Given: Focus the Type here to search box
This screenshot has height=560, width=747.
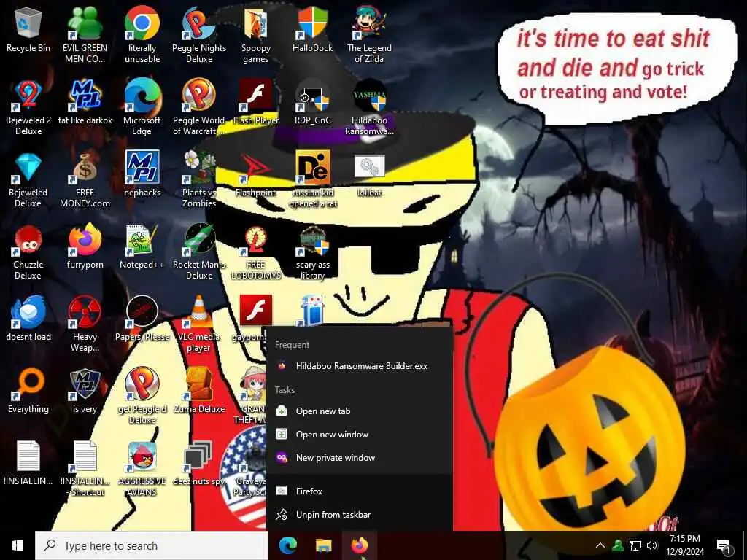Looking at the screenshot, I should tap(152, 545).
